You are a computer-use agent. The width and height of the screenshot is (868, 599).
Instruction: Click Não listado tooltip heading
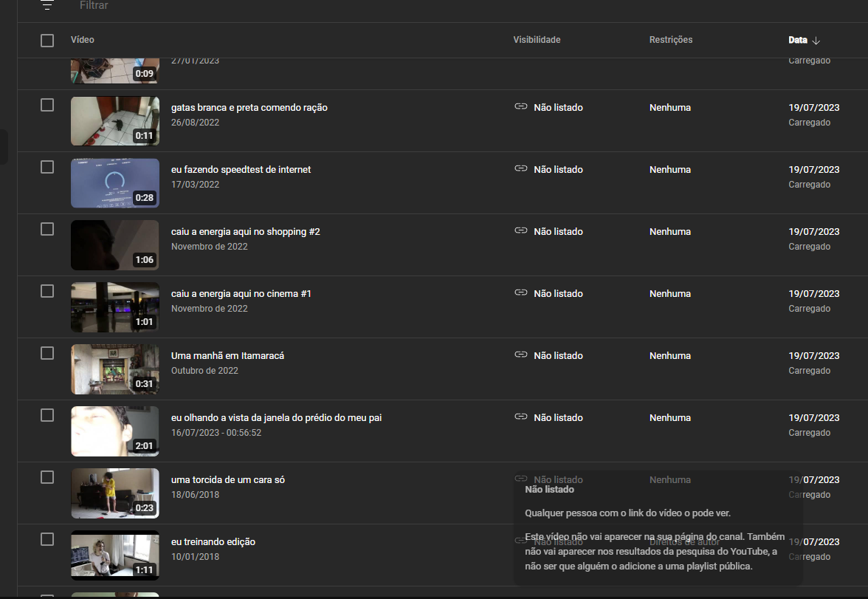549,489
